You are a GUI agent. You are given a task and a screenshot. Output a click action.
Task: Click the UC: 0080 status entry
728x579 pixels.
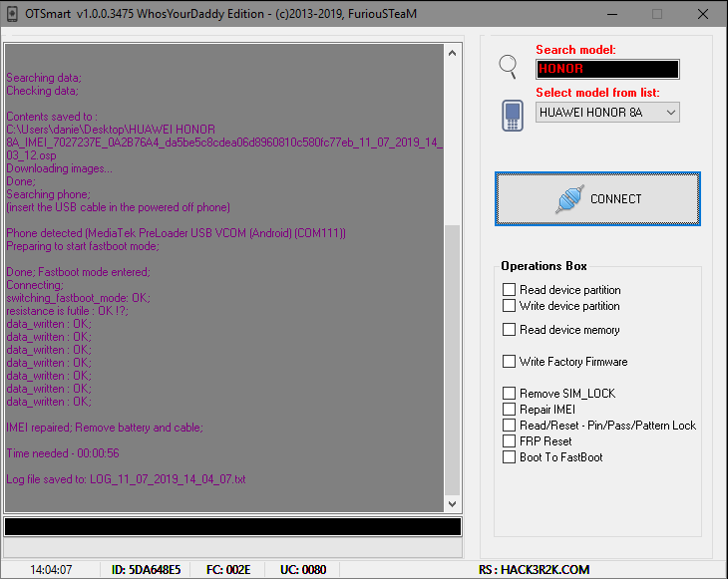coord(303,570)
